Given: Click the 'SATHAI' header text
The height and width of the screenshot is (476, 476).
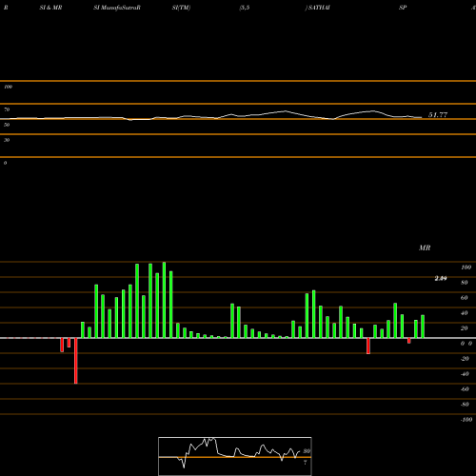Looking at the screenshot, I should [x=318, y=8].
